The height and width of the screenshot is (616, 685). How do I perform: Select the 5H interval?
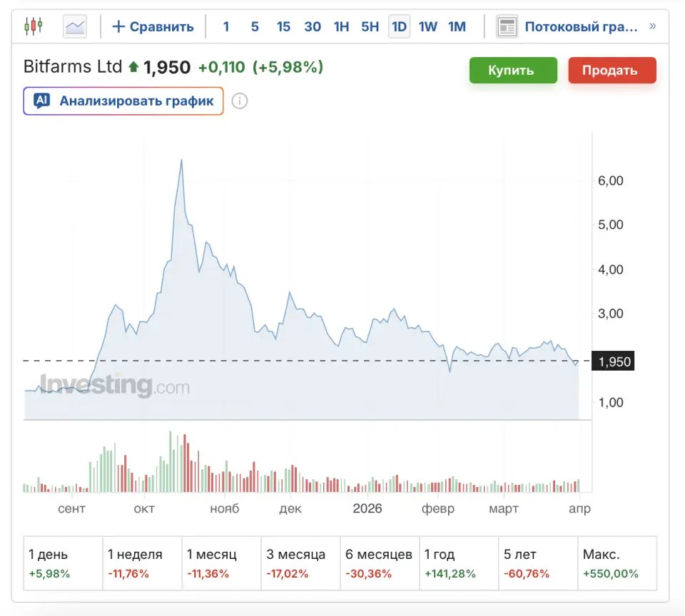pyautogui.click(x=370, y=26)
